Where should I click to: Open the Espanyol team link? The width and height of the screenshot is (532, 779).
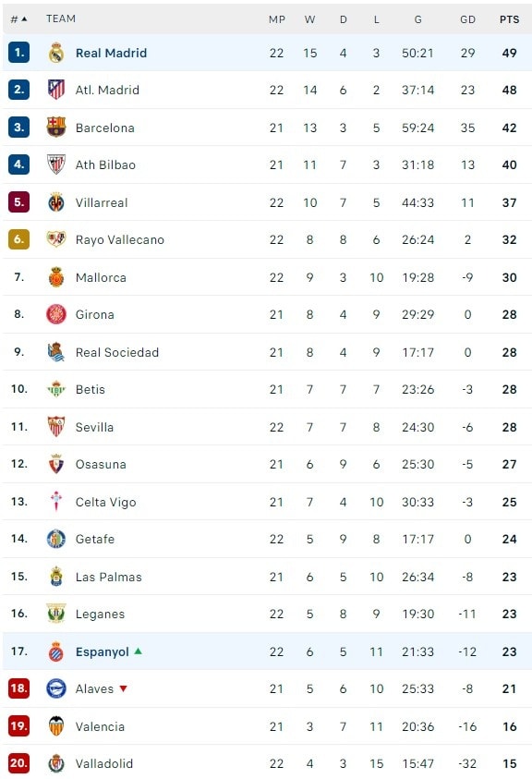[103, 651]
